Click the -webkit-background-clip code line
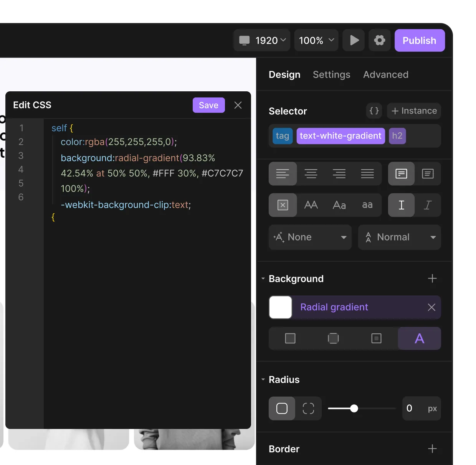 tap(126, 205)
